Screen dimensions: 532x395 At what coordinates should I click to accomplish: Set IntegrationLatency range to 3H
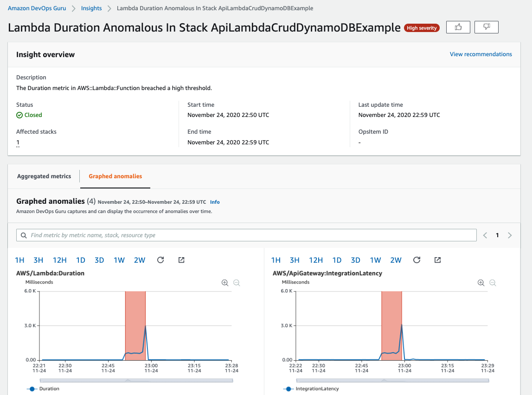click(x=295, y=260)
